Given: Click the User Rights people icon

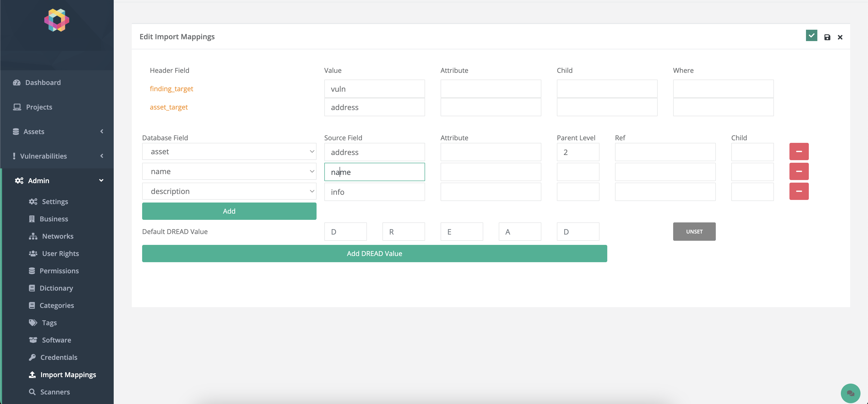Looking at the screenshot, I should pyautogui.click(x=33, y=253).
